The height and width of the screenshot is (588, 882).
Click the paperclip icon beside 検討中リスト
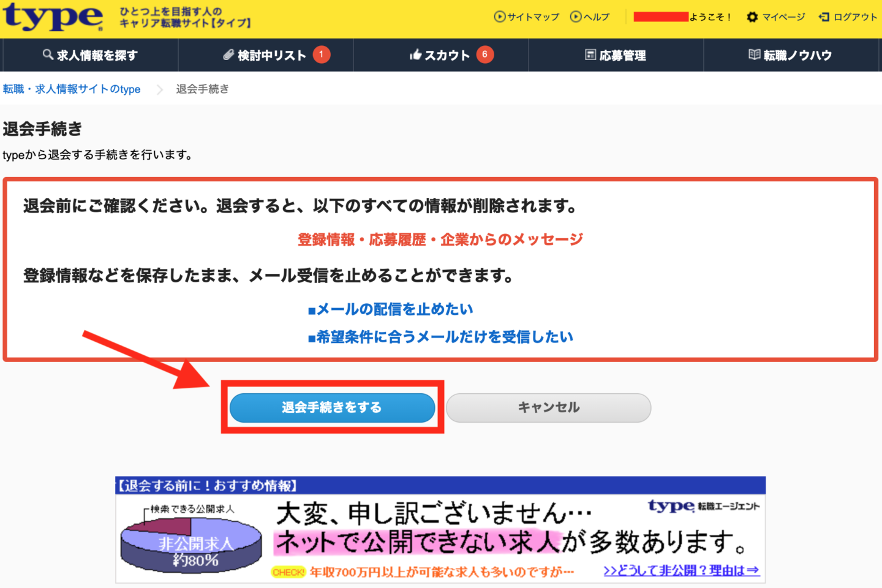pyautogui.click(x=228, y=55)
